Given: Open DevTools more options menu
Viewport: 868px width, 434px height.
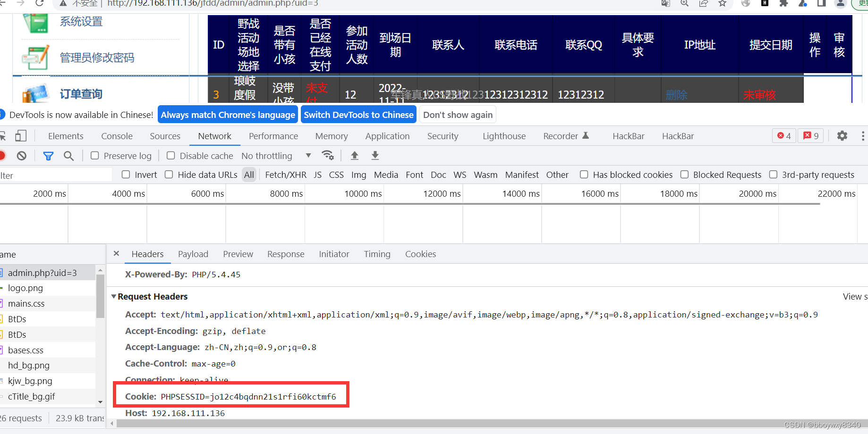Looking at the screenshot, I should [863, 136].
